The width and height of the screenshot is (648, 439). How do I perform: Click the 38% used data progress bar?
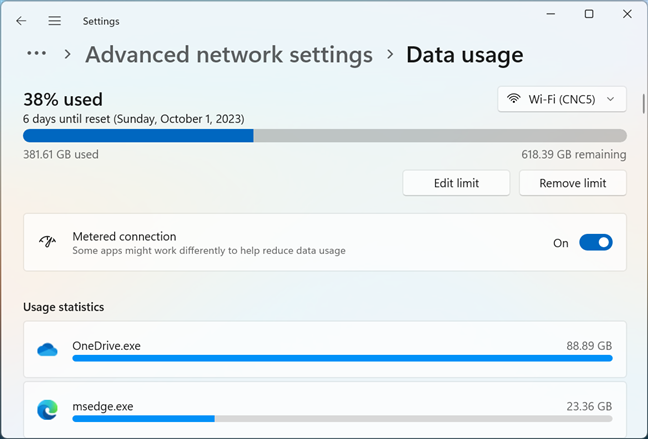point(325,136)
